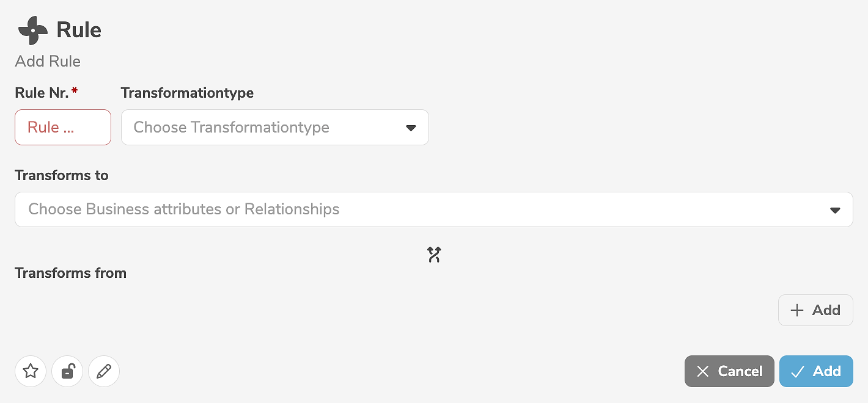
Task: Toggle the unlocked padlock icon
Action: pos(67,371)
